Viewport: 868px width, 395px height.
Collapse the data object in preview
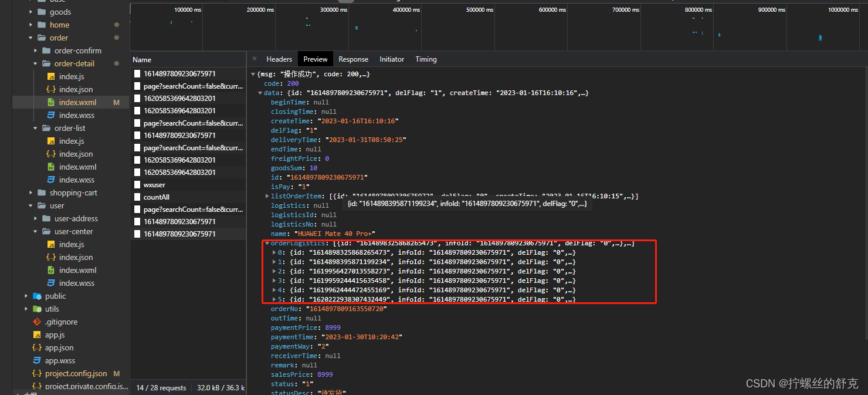pos(260,93)
